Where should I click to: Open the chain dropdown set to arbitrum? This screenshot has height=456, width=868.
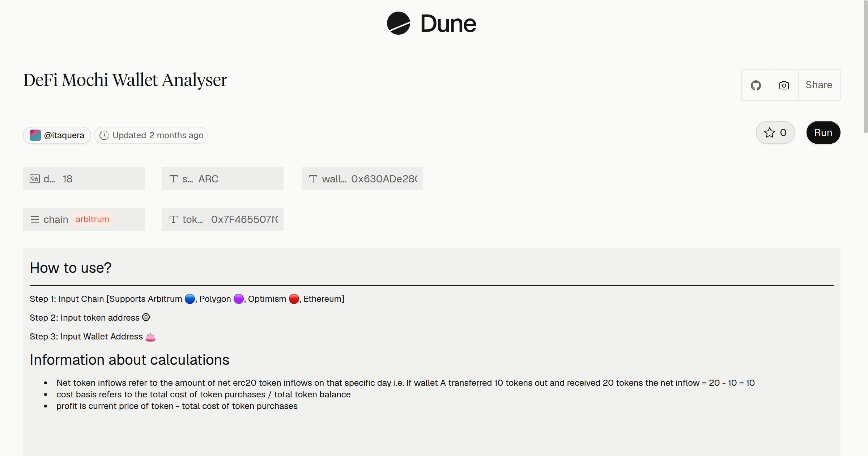pos(84,219)
